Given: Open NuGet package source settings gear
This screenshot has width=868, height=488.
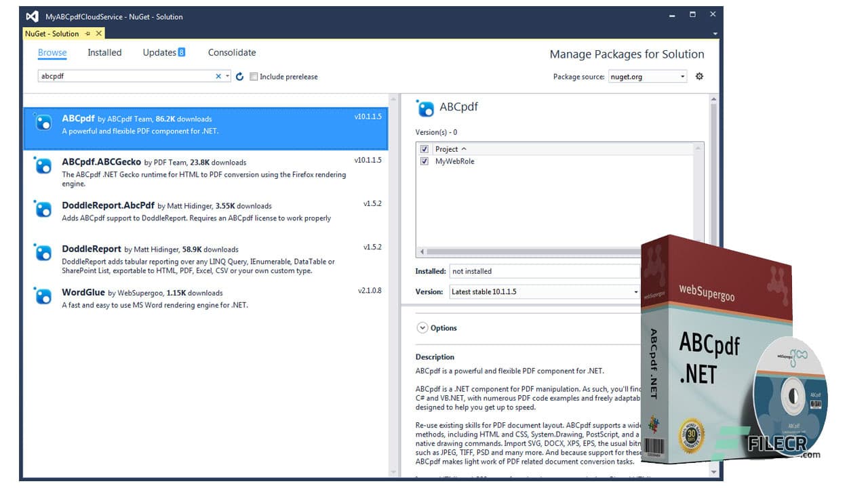Looking at the screenshot, I should click(x=699, y=77).
